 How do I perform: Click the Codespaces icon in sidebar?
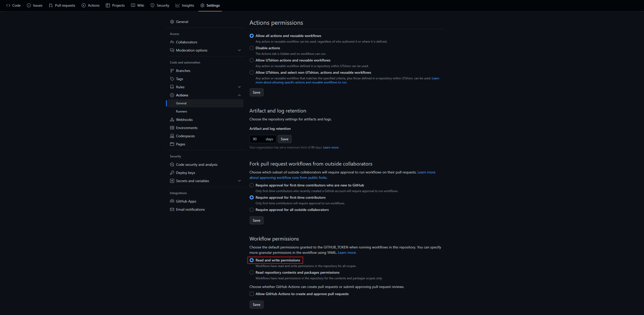click(172, 136)
